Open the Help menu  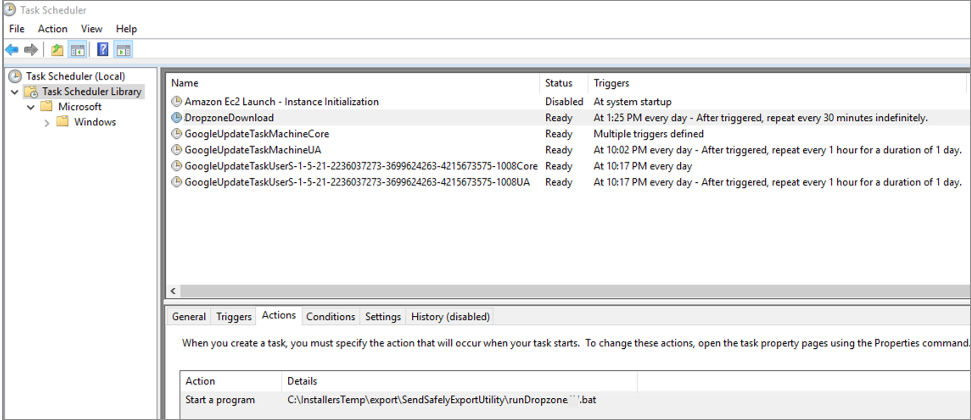tap(126, 28)
